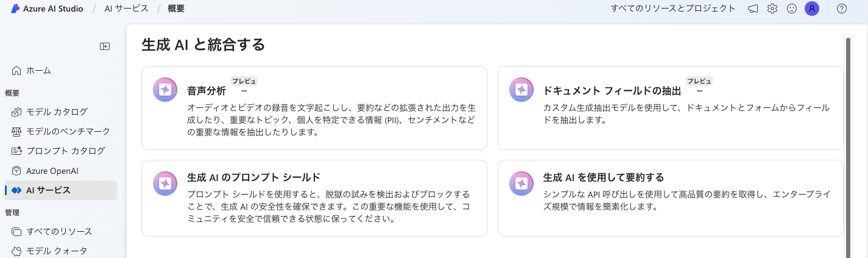This screenshot has height=258, width=868.
Task: Click the help question mark icon
Action: [x=842, y=9]
